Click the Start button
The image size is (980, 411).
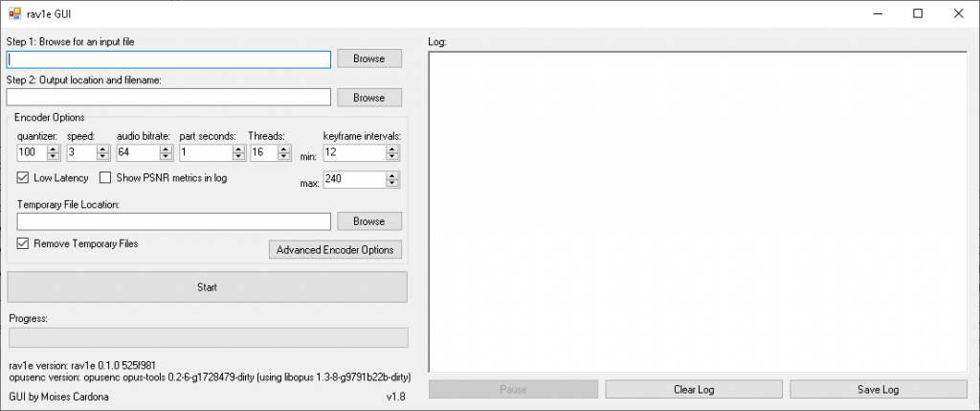[x=207, y=287]
